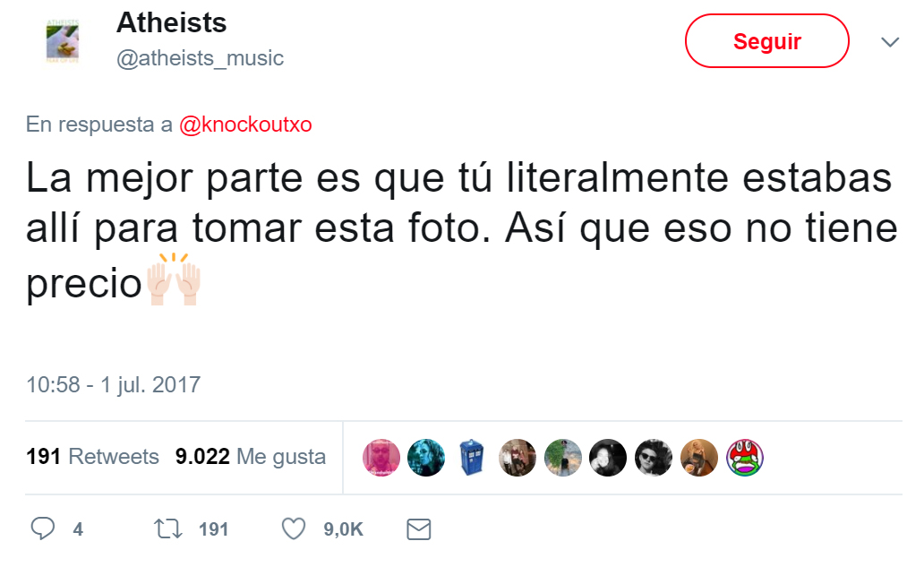Expand tweet options chevron next to Seguir

(890, 42)
